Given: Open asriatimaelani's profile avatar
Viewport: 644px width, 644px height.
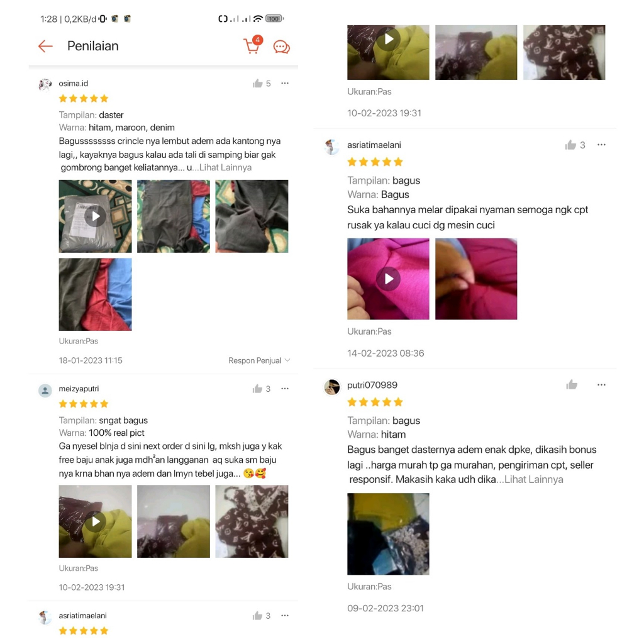Looking at the screenshot, I should 332,146.
